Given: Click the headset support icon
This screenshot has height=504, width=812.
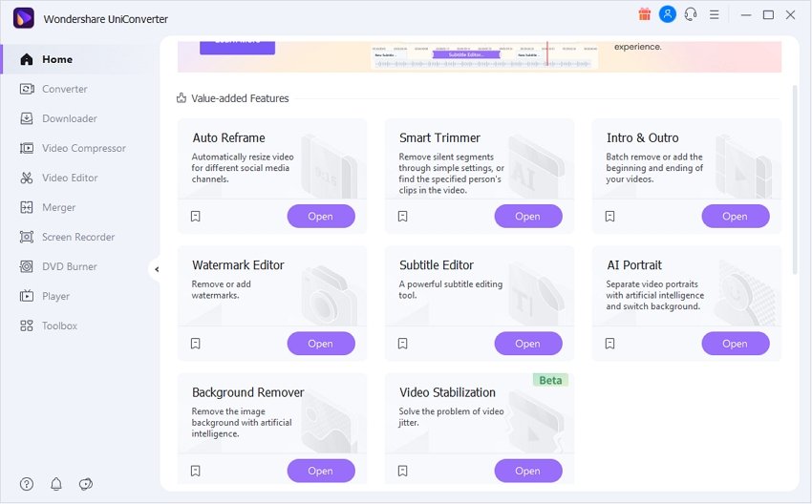Looking at the screenshot, I should coord(691,14).
